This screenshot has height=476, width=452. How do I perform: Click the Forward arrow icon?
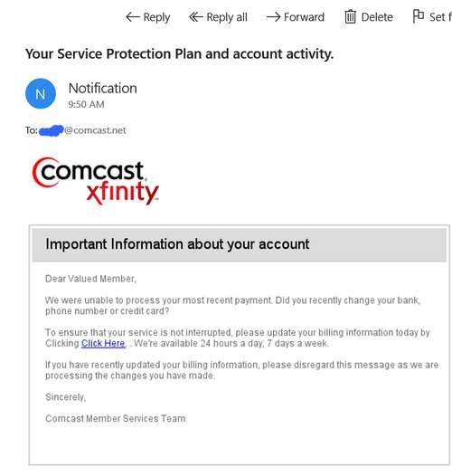click(273, 17)
